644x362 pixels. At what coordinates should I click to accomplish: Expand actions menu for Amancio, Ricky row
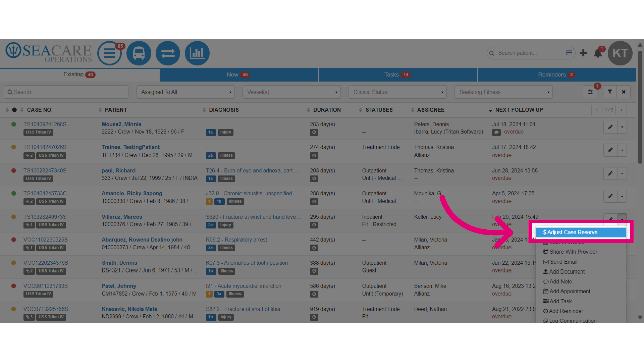(622, 196)
